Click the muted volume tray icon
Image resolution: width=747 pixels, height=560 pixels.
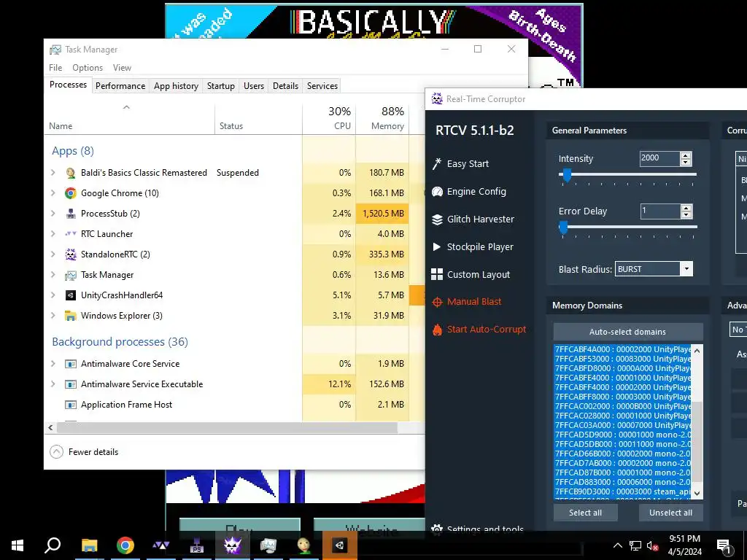coord(653,545)
